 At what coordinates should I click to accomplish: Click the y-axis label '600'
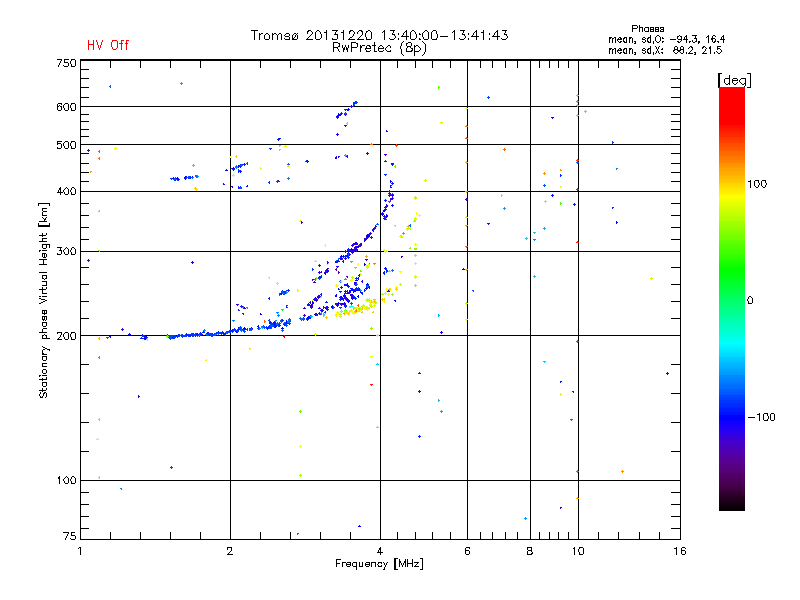(x=66, y=107)
